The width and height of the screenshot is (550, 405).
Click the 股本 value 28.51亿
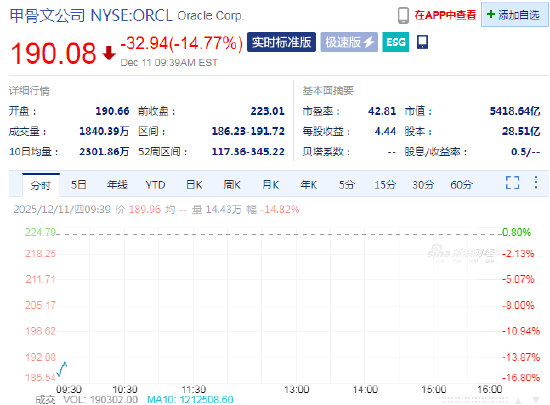point(521,131)
